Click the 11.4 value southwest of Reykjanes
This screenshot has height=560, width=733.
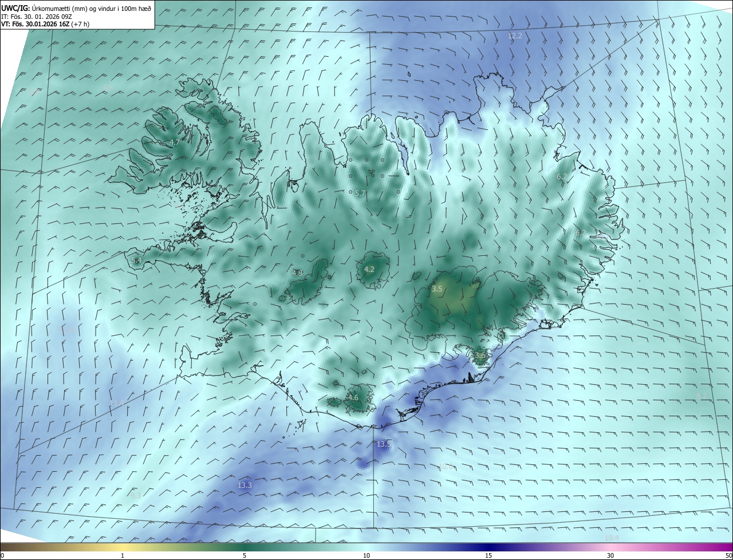tap(117, 404)
